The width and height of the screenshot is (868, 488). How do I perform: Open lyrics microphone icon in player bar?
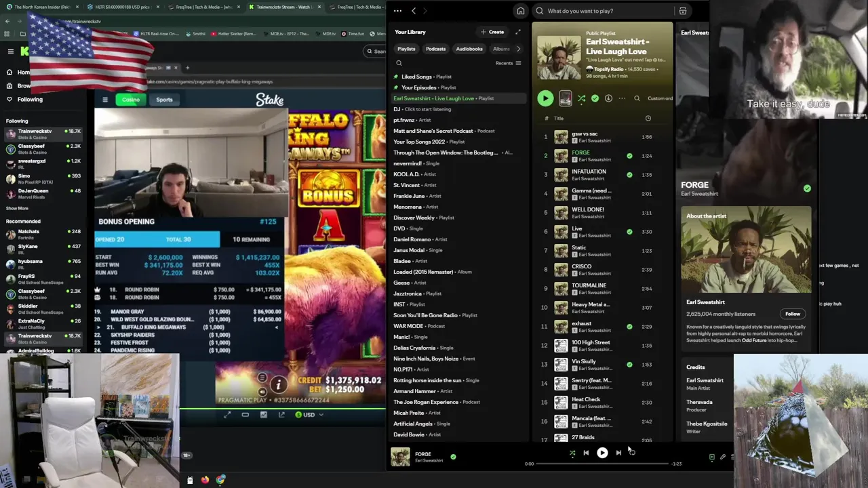point(723,457)
